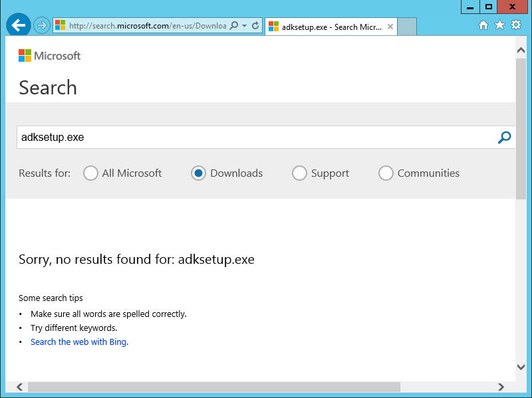Select the Support radio button
This screenshot has height=398, width=532.
pyautogui.click(x=299, y=173)
